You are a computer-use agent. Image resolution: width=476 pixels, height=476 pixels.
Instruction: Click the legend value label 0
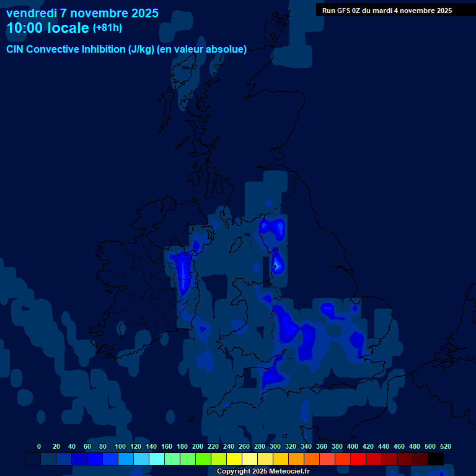39,446
